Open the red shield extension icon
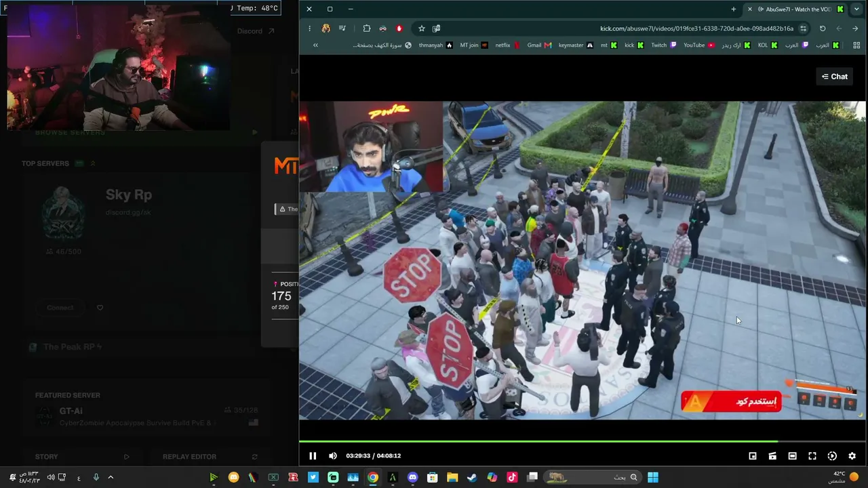Screen dimensions: 868x488 399,28
